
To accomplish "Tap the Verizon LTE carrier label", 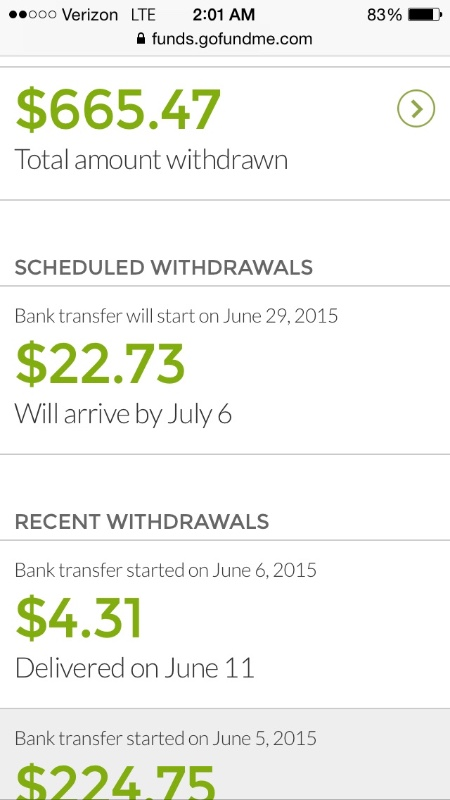I will tap(109, 15).
